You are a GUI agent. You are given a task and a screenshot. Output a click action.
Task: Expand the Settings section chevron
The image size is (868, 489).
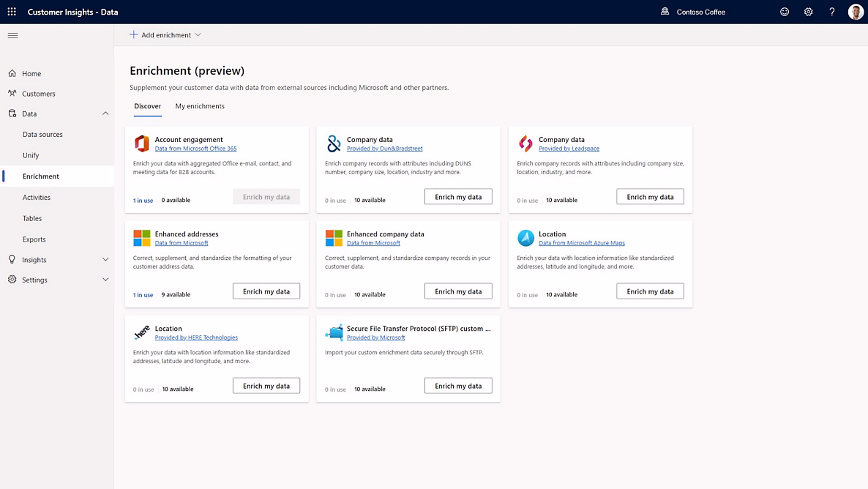click(x=105, y=280)
